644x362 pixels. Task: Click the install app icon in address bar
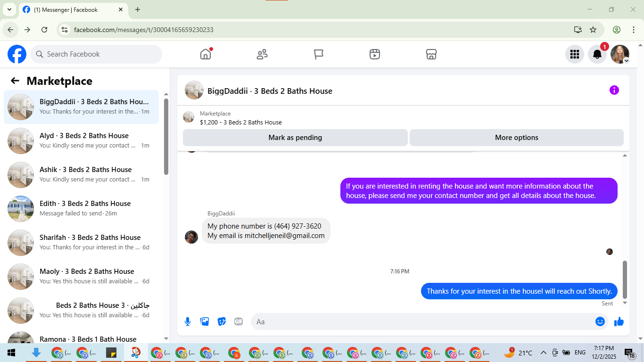[578, 30]
